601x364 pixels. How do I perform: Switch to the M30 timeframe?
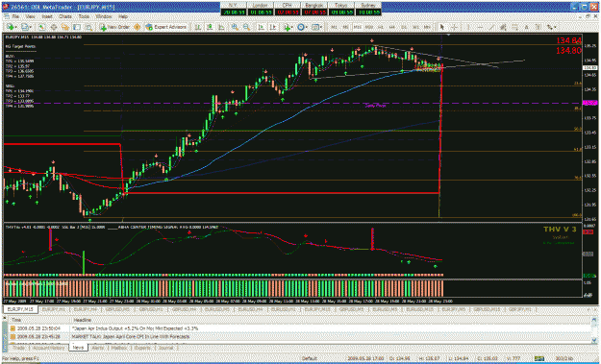[x=369, y=27]
